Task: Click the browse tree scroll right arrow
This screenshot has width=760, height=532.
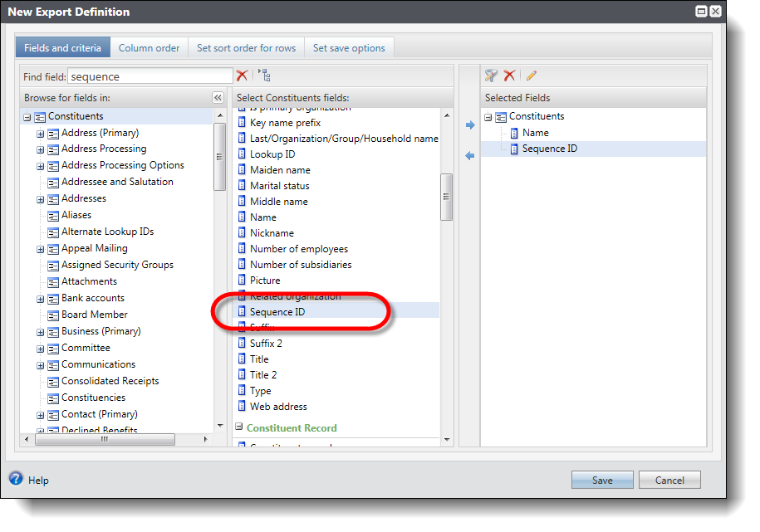Action: tap(205, 439)
